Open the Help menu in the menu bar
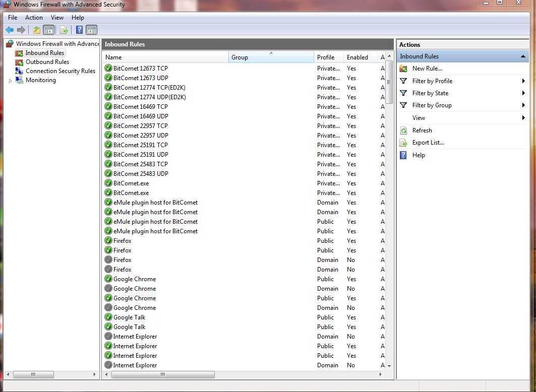 (x=78, y=18)
